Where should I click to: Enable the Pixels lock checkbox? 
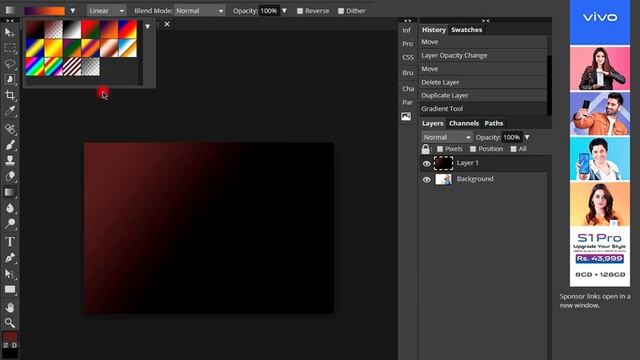[440, 149]
